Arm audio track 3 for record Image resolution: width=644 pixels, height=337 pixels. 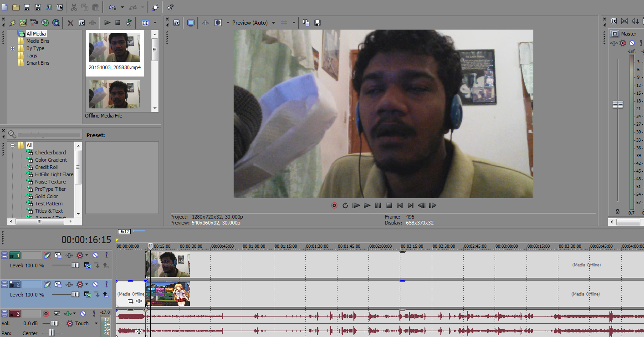click(46, 314)
